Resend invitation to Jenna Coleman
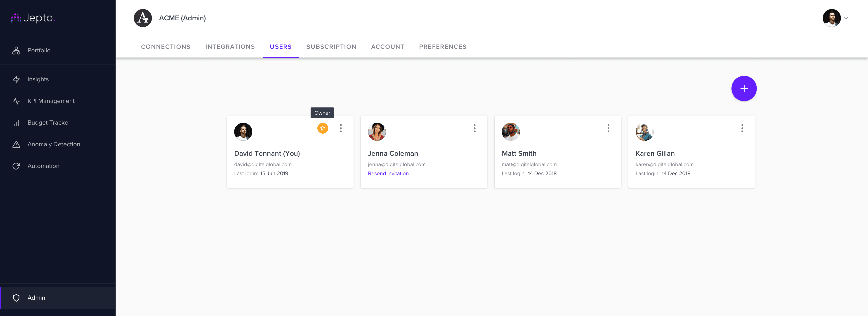This screenshot has height=316, width=868. tap(388, 174)
